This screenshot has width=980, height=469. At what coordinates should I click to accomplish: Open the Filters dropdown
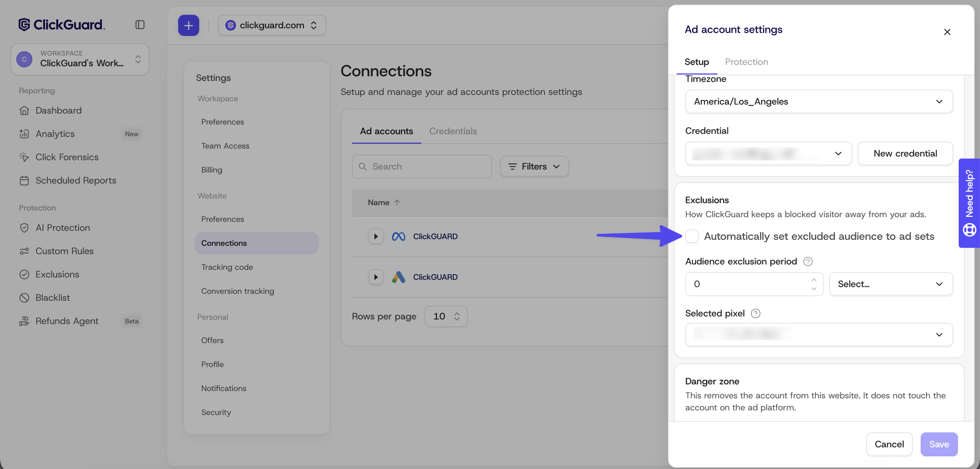[x=534, y=167]
